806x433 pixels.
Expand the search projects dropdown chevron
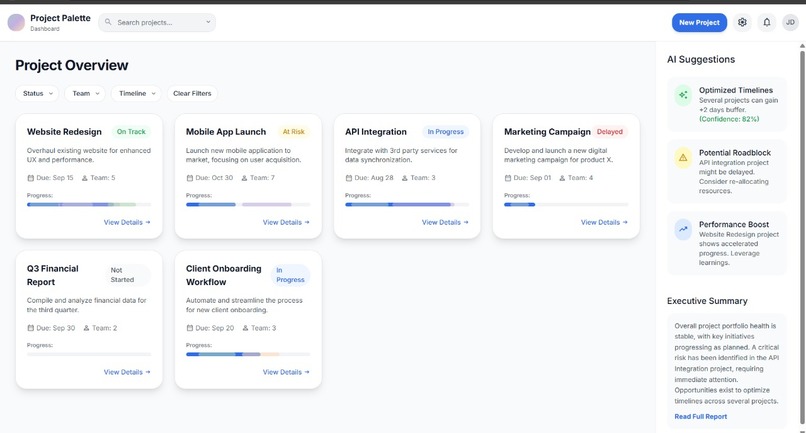pos(208,22)
